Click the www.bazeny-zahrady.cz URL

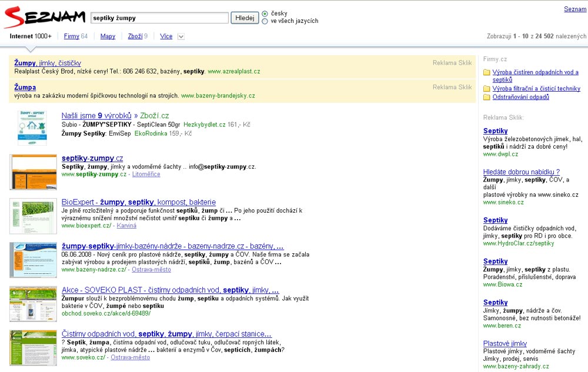(x=516, y=366)
